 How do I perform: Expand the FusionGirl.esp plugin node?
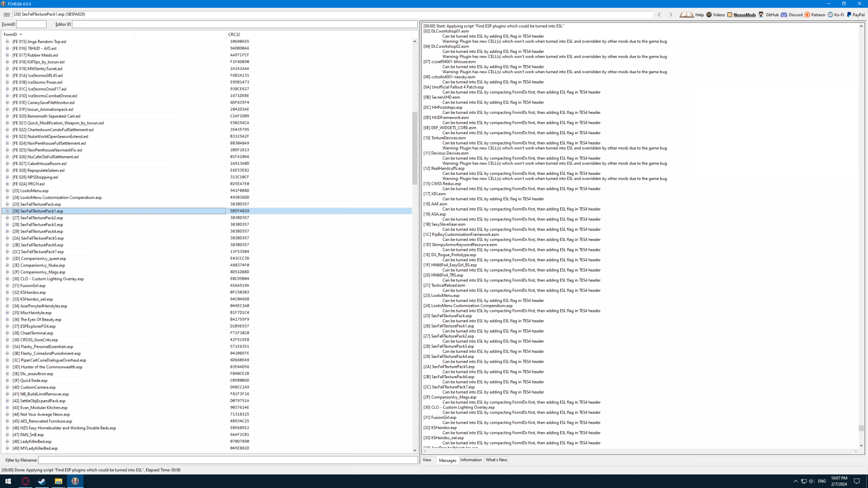[7, 286]
